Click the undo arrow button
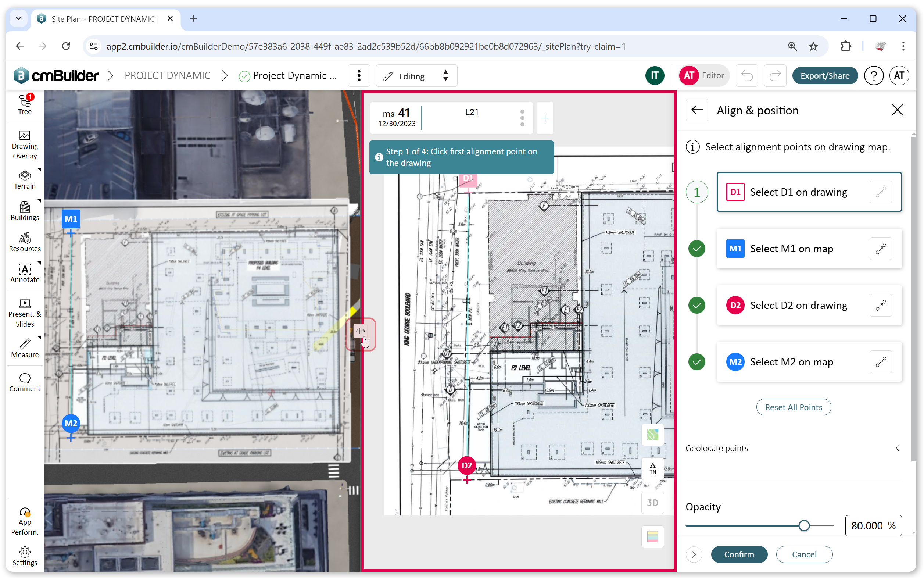The height and width of the screenshot is (578, 924). (747, 76)
